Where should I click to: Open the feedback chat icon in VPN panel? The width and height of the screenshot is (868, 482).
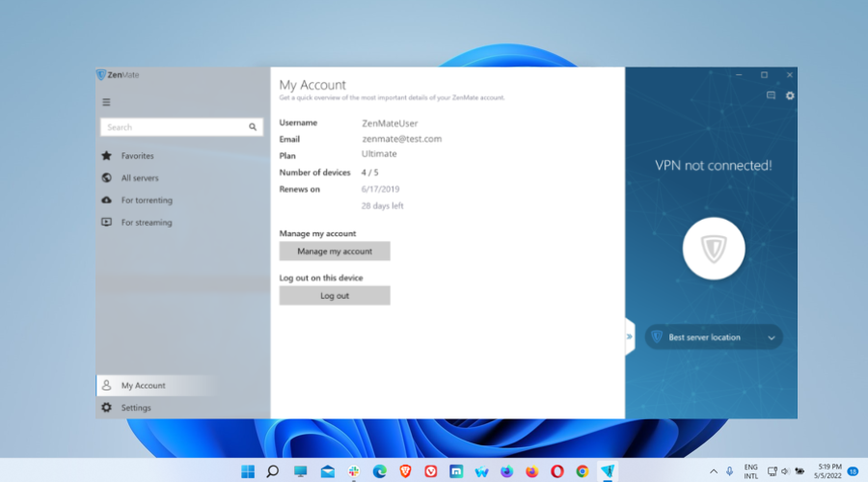coord(771,95)
